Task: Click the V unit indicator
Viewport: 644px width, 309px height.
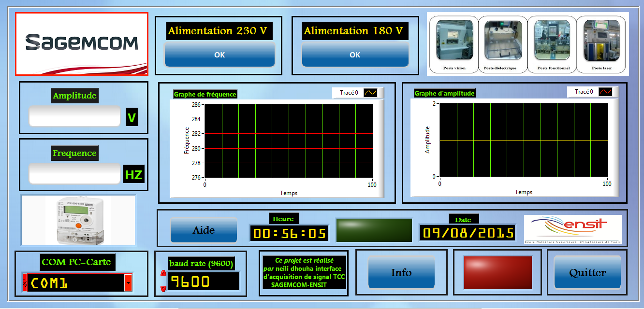Action: pos(132,117)
